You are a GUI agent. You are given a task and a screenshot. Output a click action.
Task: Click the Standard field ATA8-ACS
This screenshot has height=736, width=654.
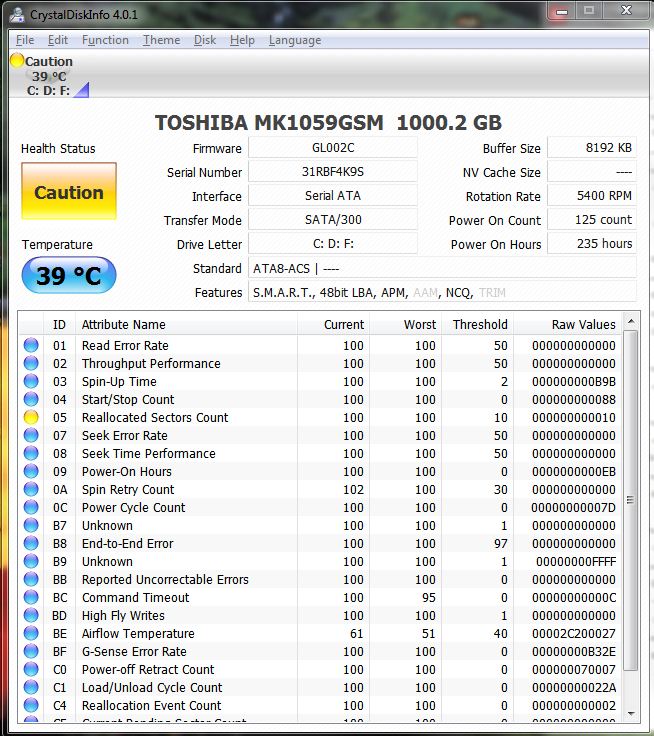[442, 268]
